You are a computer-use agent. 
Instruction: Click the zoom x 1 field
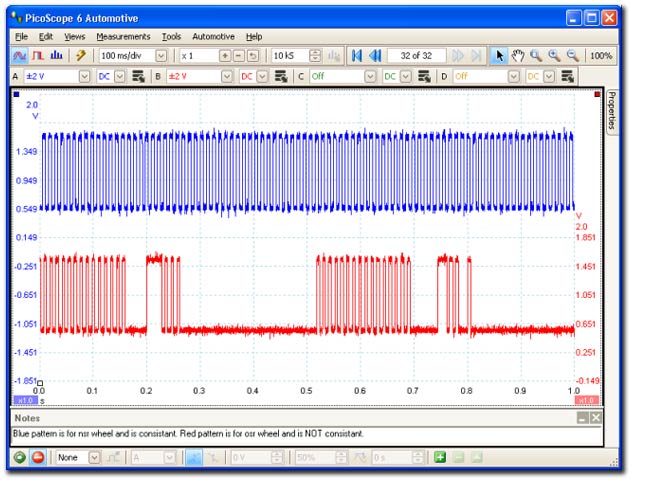pos(198,56)
